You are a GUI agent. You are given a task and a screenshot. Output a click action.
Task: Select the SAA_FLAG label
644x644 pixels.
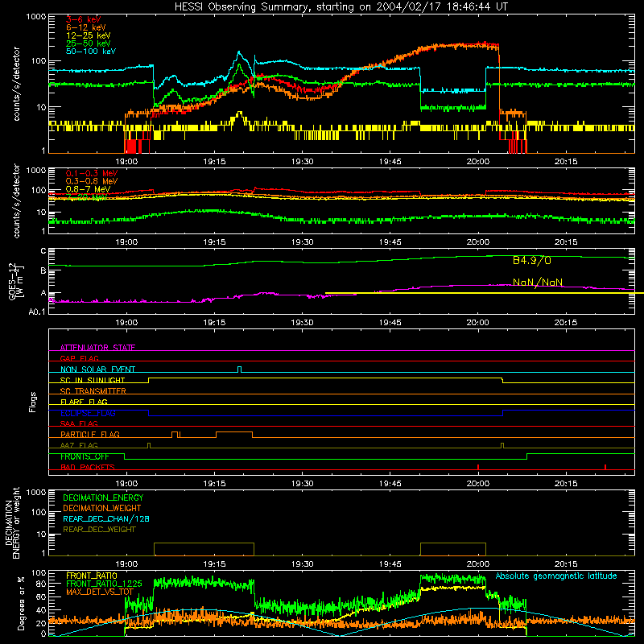click(79, 423)
